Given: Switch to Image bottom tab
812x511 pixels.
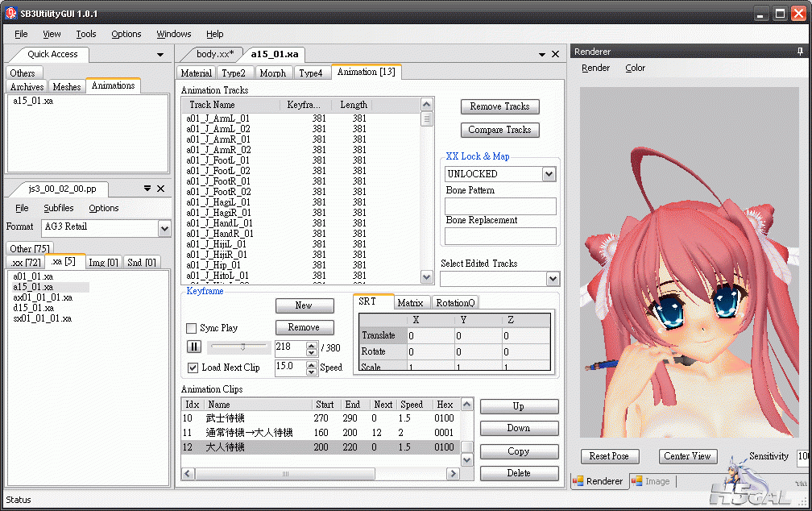Looking at the screenshot, I should point(652,481).
